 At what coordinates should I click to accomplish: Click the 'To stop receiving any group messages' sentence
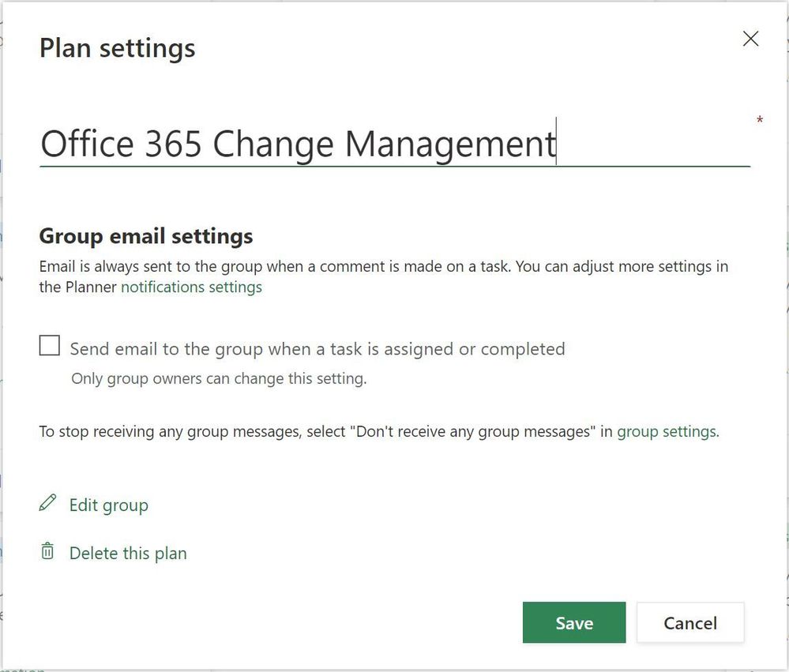tap(379, 432)
